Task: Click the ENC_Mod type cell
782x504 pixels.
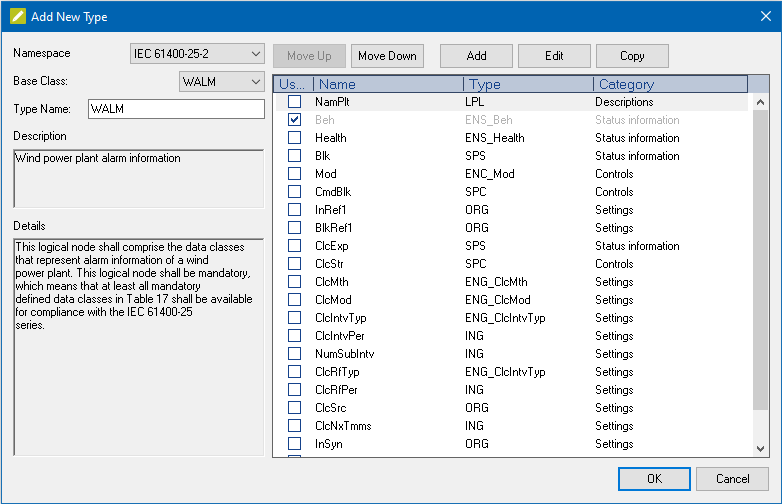Action: pyautogui.click(x=490, y=173)
